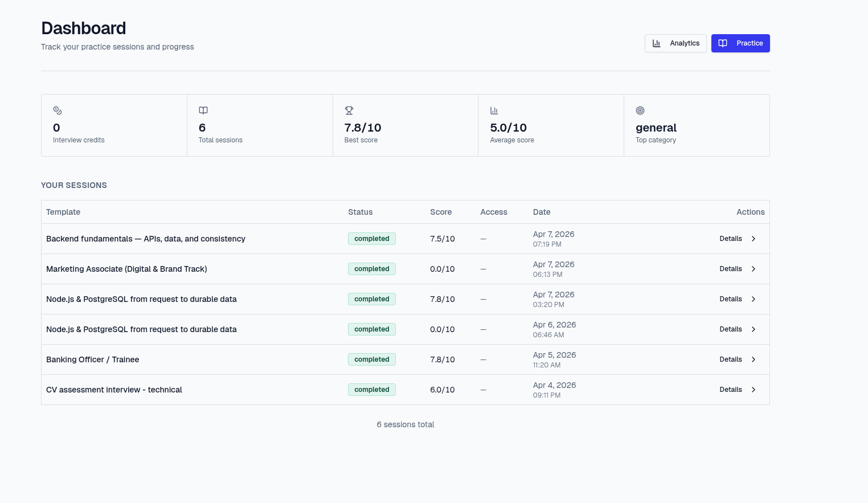Expand chevron for Marketing Associate session
The height and width of the screenshot is (503, 868).
tap(754, 269)
